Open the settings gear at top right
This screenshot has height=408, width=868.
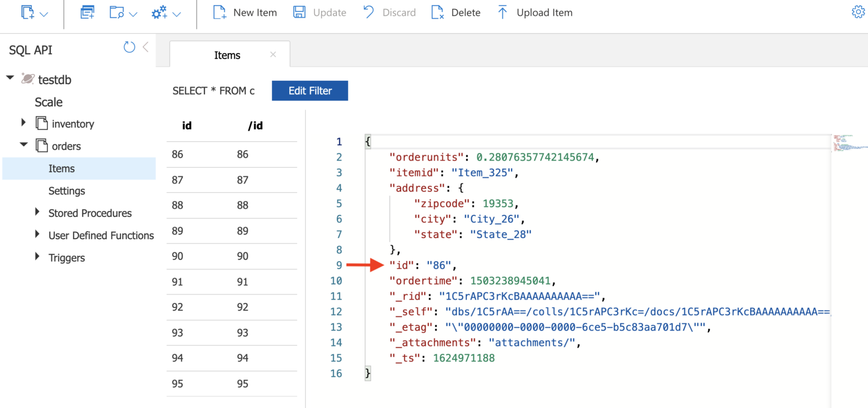click(860, 11)
